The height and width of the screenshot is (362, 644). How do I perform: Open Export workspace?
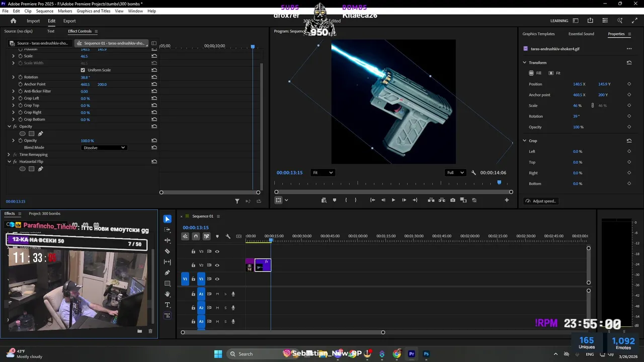(69, 21)
